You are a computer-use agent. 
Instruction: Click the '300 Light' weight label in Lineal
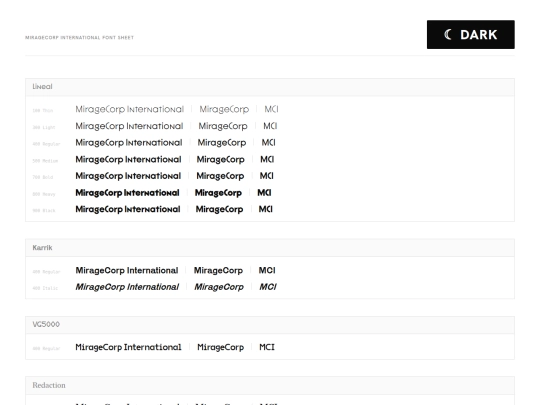pyautogui.click(x=44, y=127)
